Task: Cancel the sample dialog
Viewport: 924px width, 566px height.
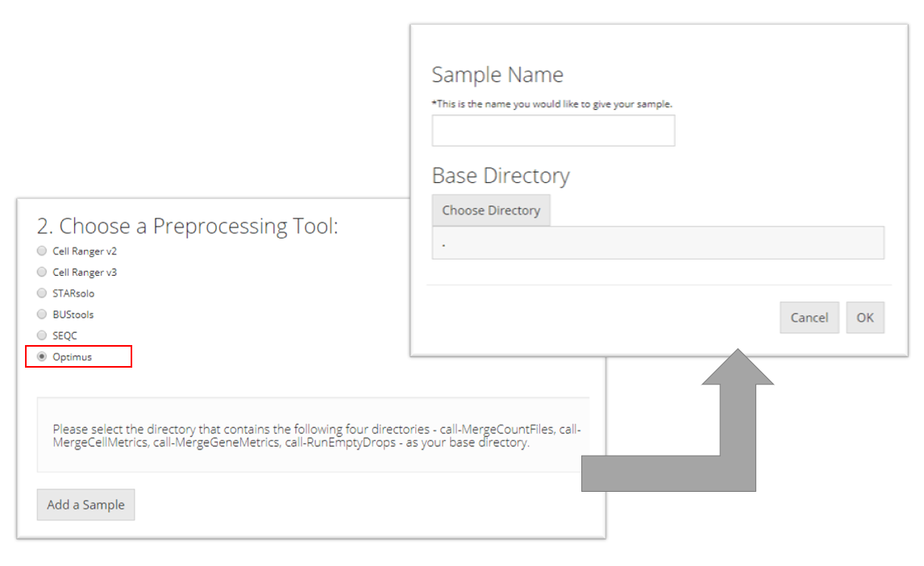Action: click(809, 318)
